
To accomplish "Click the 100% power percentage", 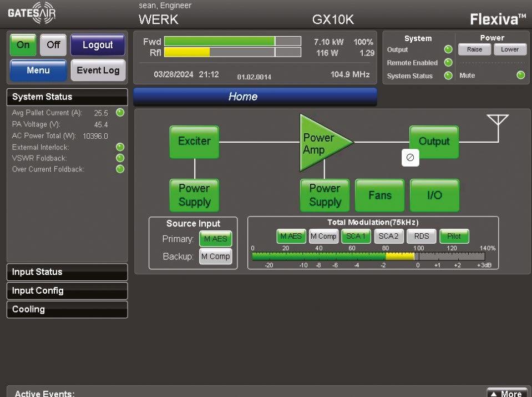I will (363, 42).
